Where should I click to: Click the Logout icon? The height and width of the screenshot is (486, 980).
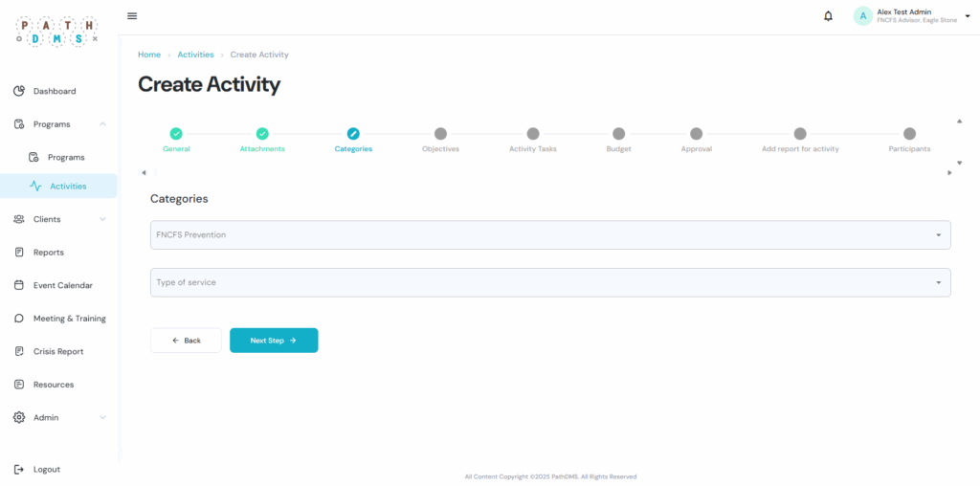tap(19, 470)
